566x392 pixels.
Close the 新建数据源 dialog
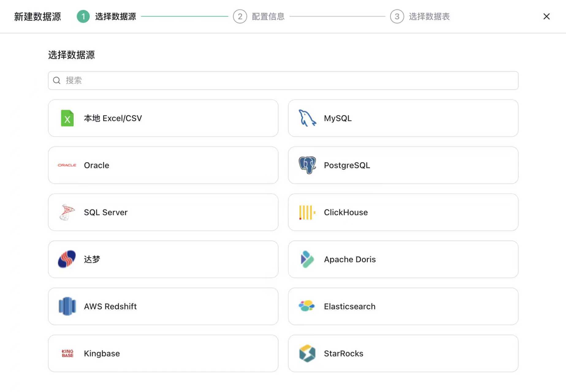[x=546, y=17]
